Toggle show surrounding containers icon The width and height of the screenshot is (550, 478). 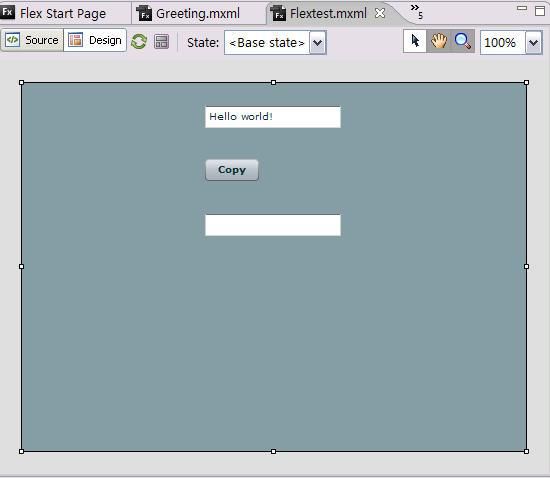point(161,41)
